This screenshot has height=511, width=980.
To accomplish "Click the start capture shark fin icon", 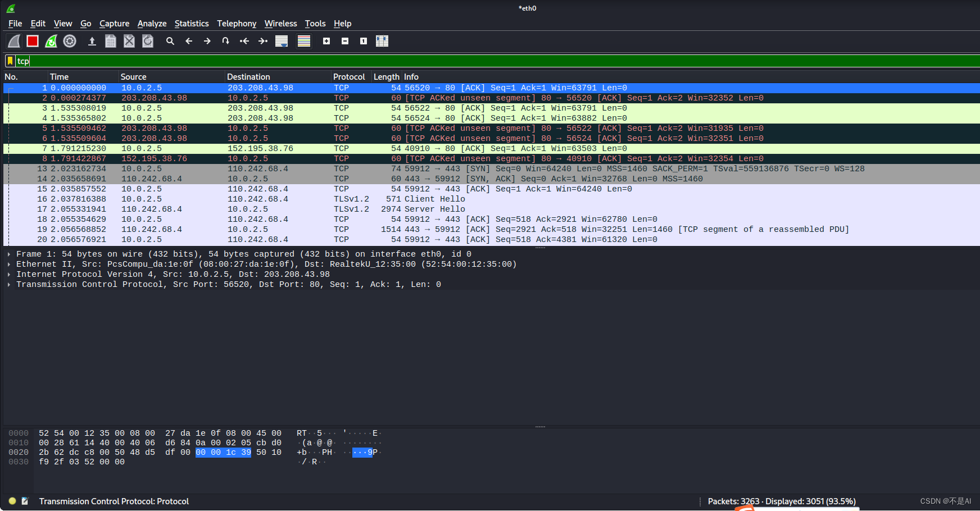I will pos(14,41).
